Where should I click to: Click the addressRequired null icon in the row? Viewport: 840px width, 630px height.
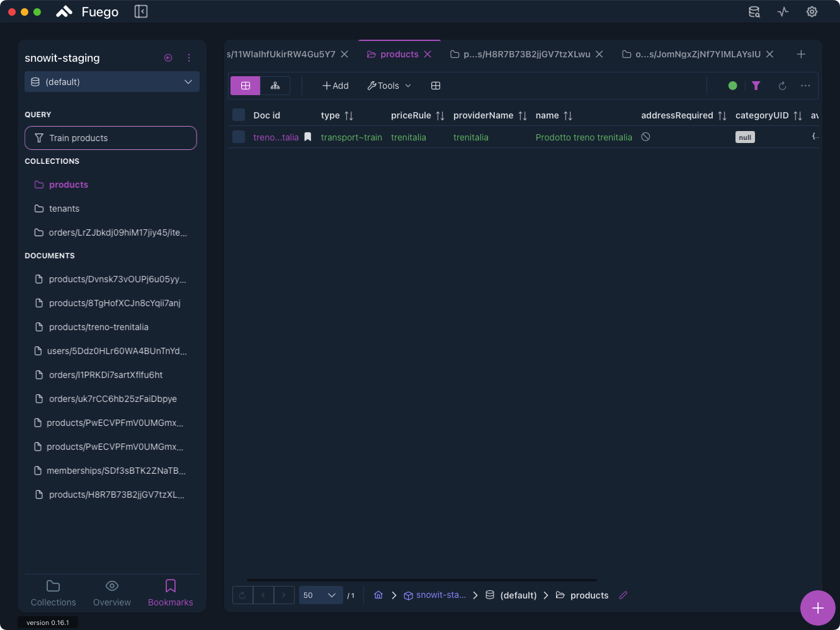pyautogui.click(x=645, y=137)
